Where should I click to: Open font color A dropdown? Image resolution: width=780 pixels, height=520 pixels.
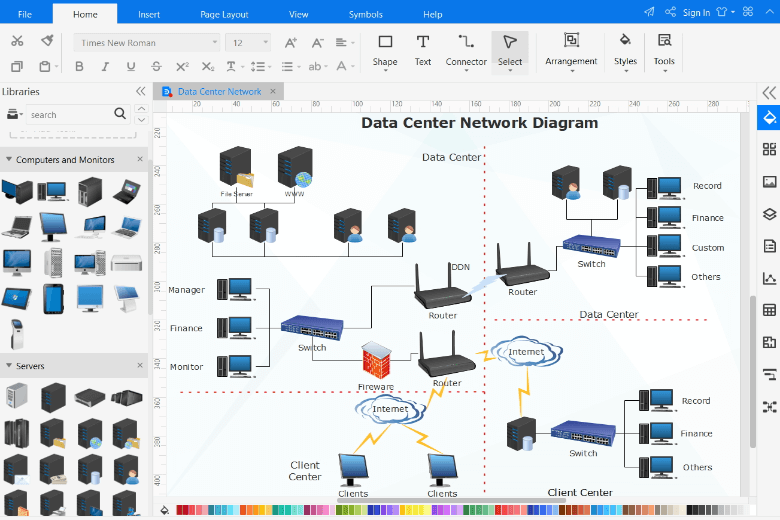pyautogui.click(x=345, y=66)
